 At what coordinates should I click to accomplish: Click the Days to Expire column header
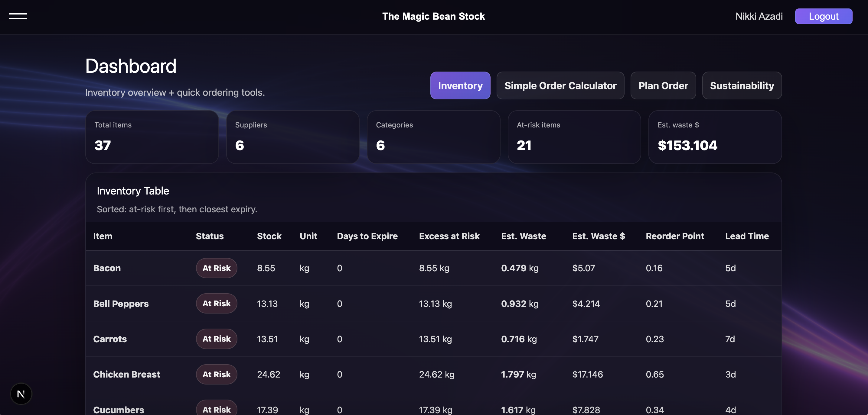click(x=367, y=236)
